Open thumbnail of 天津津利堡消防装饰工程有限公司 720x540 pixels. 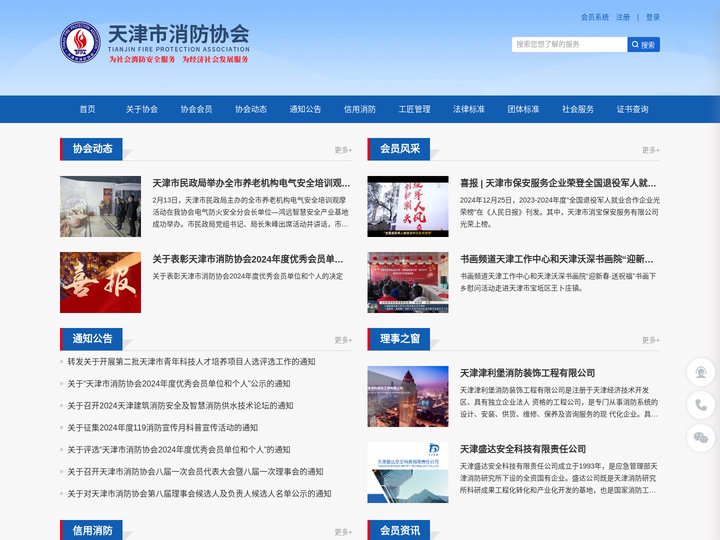408,396
